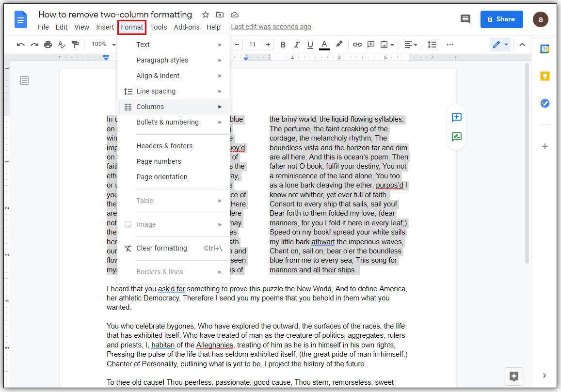
Task: Select Headers & footers
Action: (x=174, y=146)
